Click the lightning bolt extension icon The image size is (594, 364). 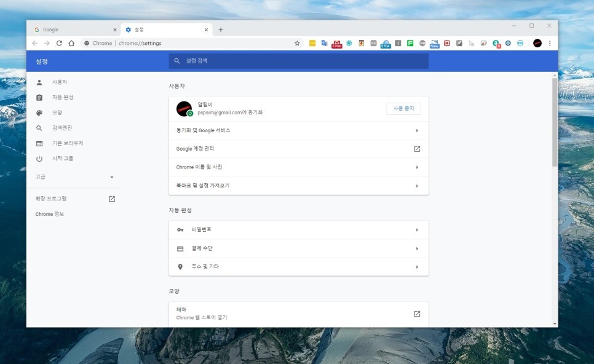(x=362, y=43)
